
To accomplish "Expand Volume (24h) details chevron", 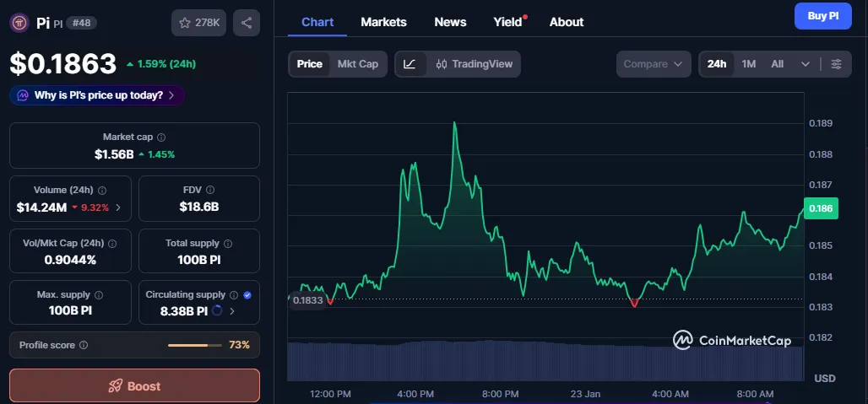I will [118, 207].
